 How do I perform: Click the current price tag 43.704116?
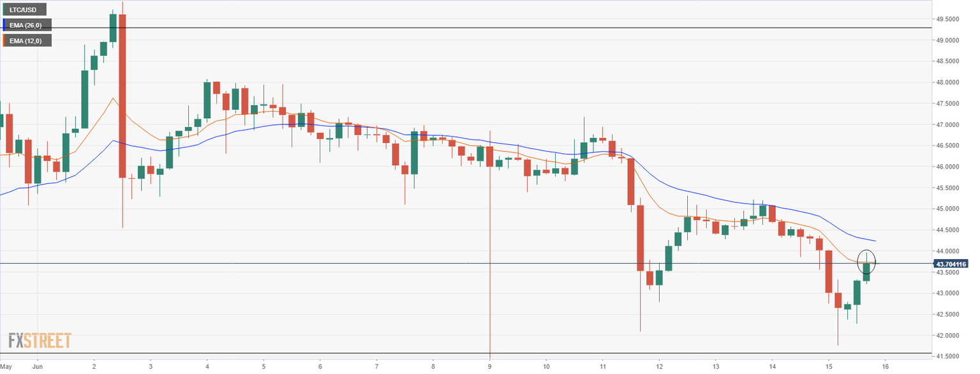(951, 264)
